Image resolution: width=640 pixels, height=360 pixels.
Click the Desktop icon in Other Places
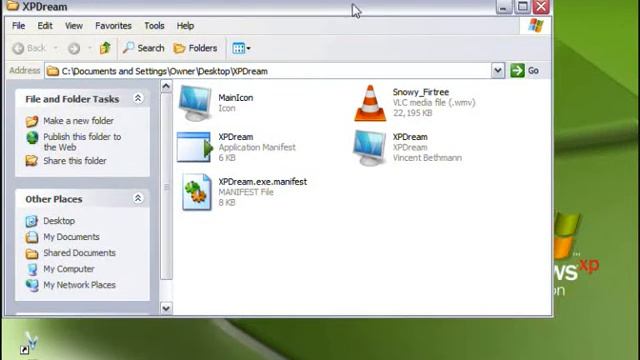(x=31, y=221)
